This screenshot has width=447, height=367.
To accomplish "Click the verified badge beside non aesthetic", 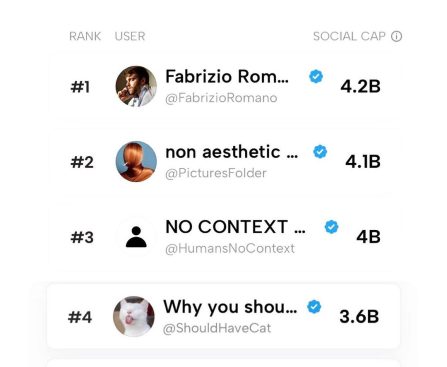I will [320, 152].
